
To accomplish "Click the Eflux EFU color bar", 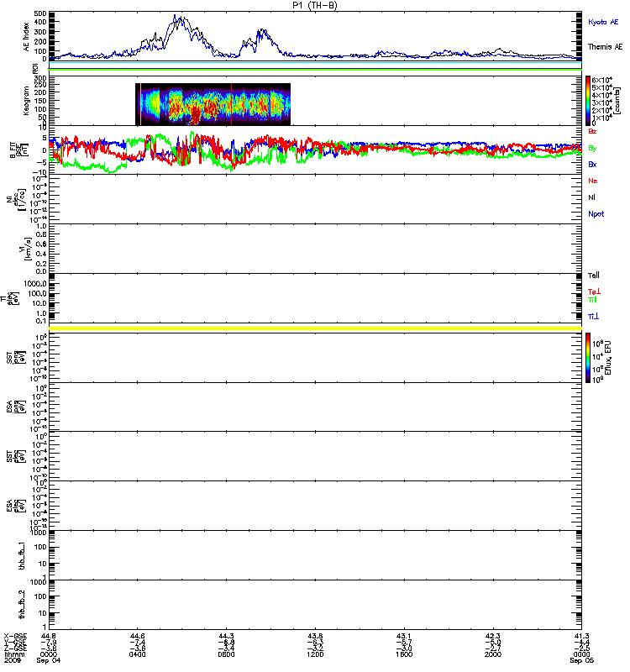I will coord(588,358).
